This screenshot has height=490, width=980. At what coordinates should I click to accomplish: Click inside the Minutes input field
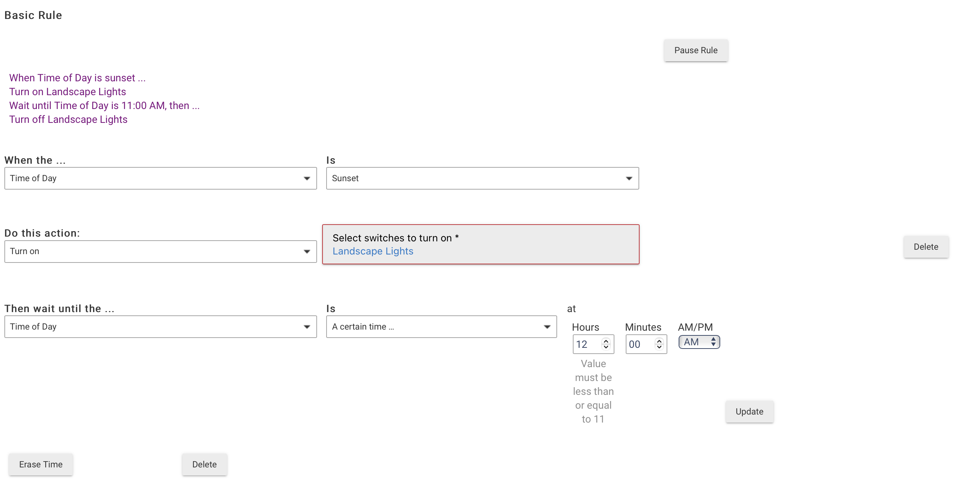pyautogui.click(x=639, y=345)
